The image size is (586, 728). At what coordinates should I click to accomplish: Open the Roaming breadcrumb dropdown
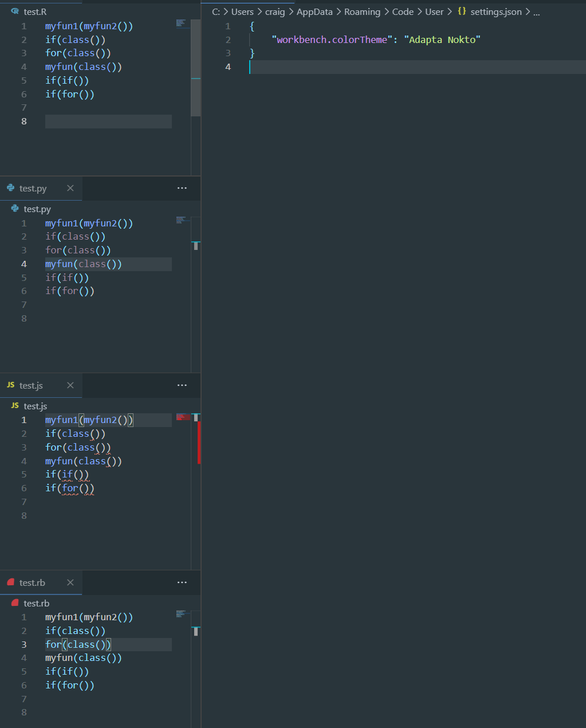coord(363,11)
